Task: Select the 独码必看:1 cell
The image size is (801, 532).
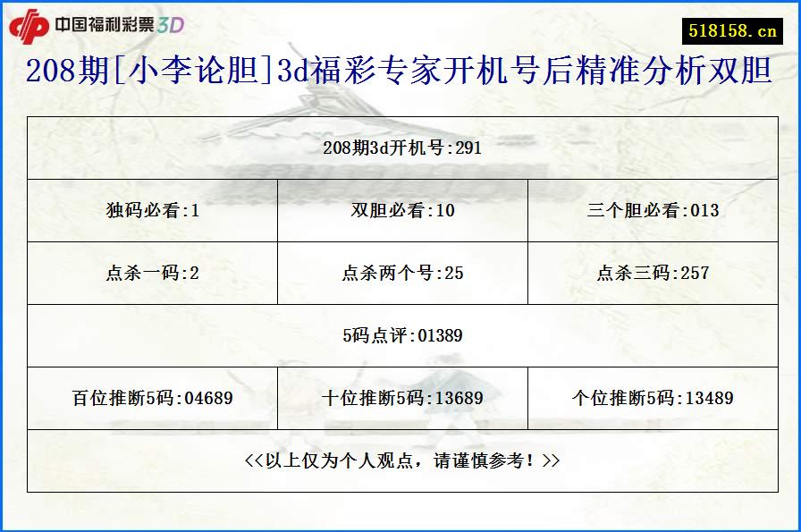Action: pos(150,211)
